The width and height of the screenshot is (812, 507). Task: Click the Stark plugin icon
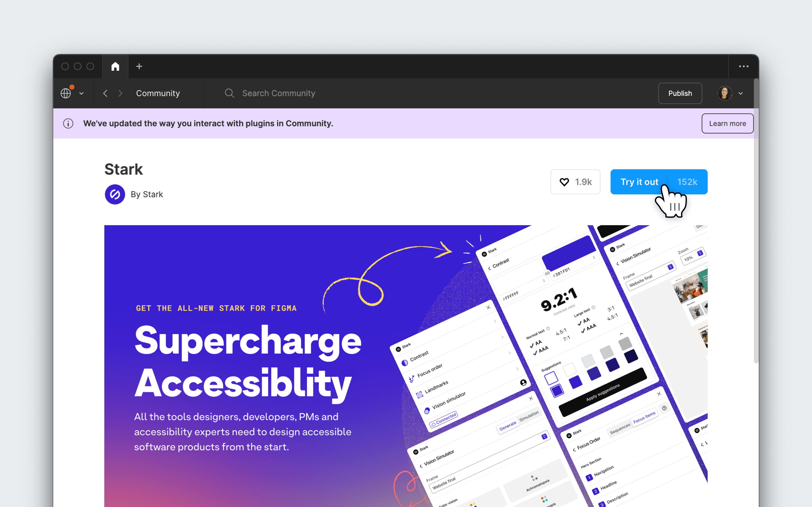point(115,193)
